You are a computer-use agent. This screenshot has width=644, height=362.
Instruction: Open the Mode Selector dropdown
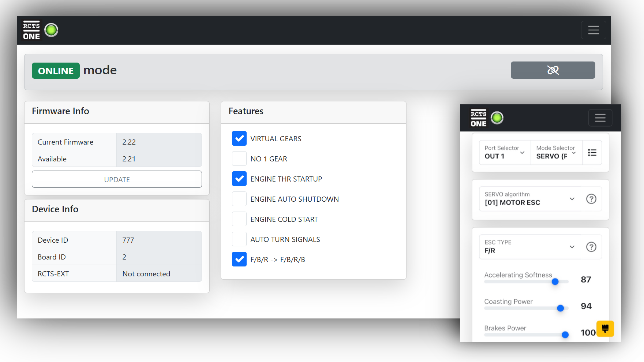557,153
